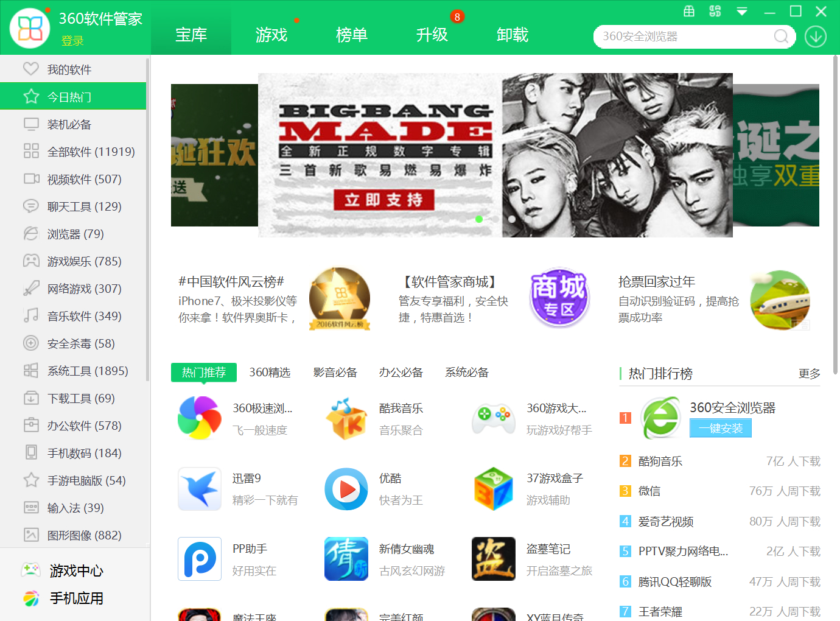Switch to the 360精选 tab

tap(270, 372)
